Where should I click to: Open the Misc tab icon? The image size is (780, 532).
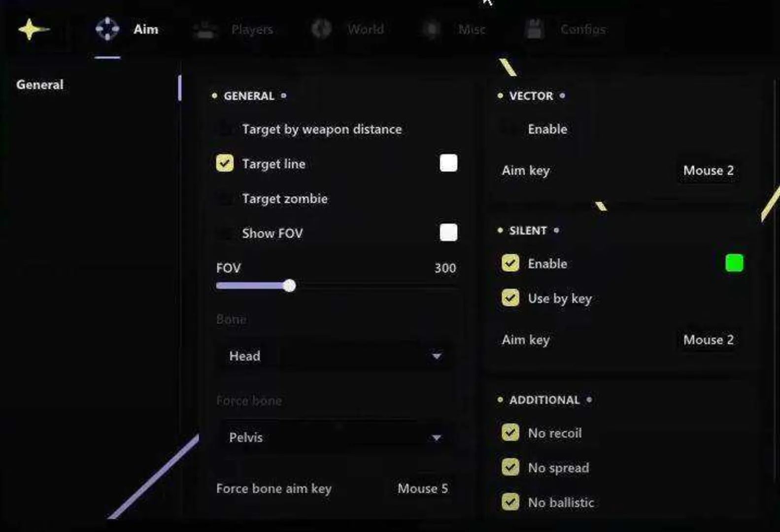pos(432,30)
